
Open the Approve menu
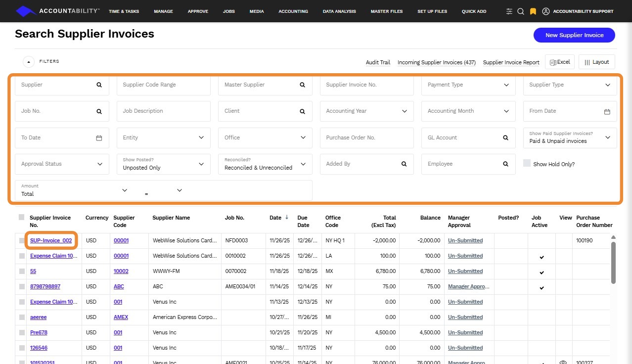[198, 11]
